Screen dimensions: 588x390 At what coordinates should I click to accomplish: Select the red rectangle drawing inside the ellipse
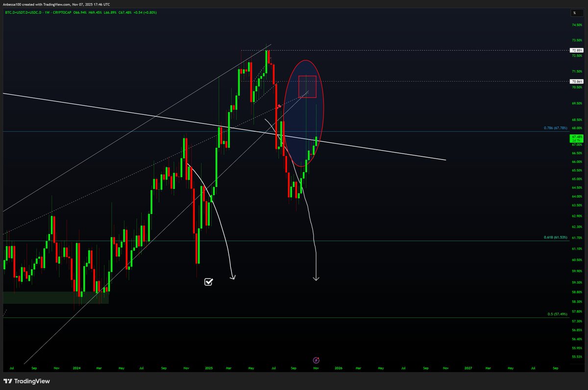[307, 87]
